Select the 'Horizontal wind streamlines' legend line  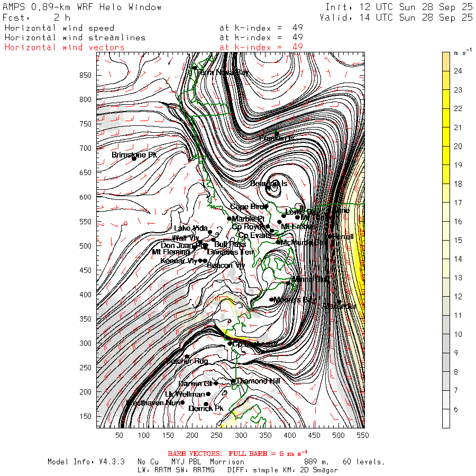click(75, 38)
